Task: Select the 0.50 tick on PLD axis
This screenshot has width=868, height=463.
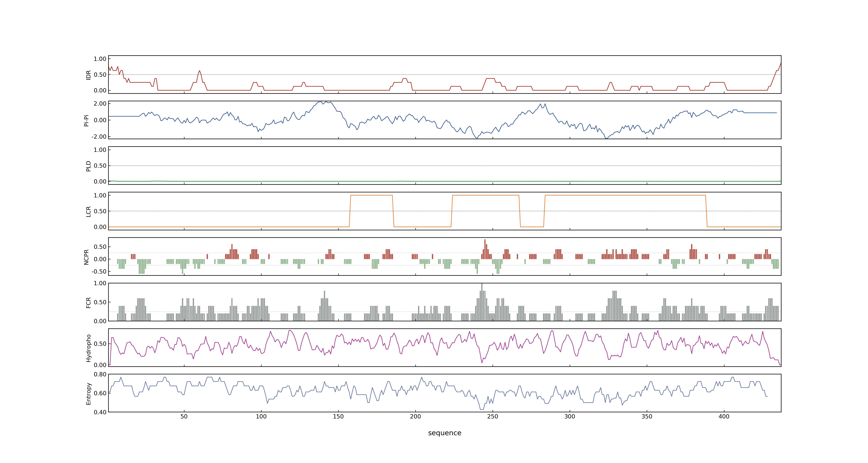Action: [x=100, y=165]
